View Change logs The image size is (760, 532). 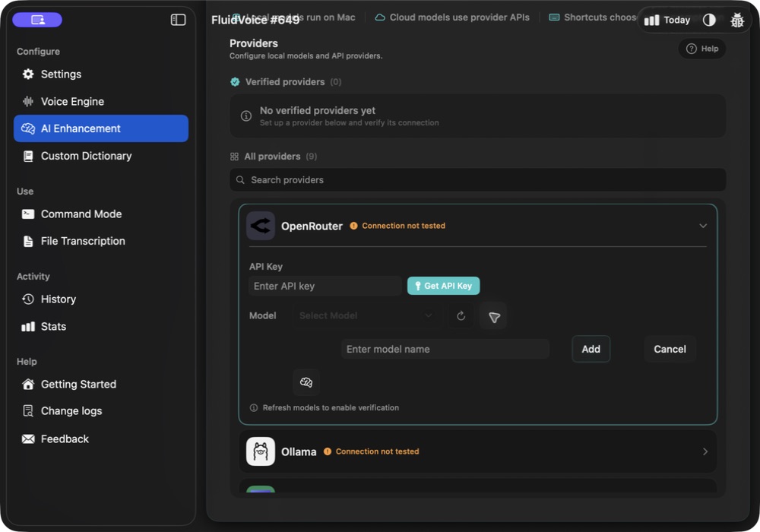pyautogui.click(x=101, y=411)
